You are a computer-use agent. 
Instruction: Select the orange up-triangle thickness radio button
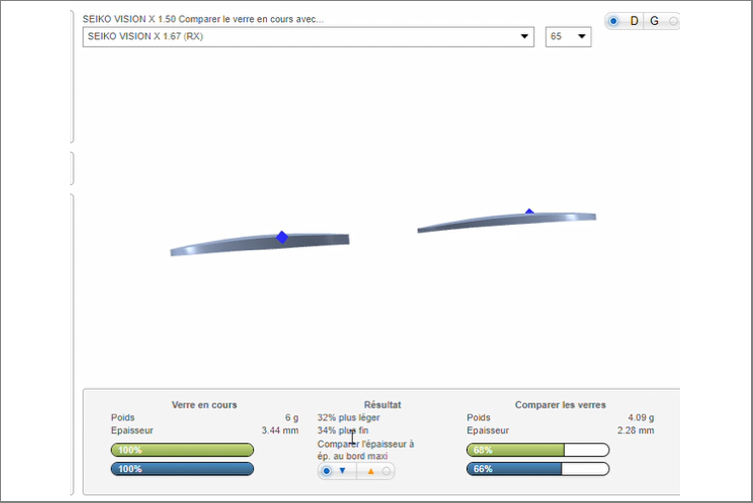[386, 471]
